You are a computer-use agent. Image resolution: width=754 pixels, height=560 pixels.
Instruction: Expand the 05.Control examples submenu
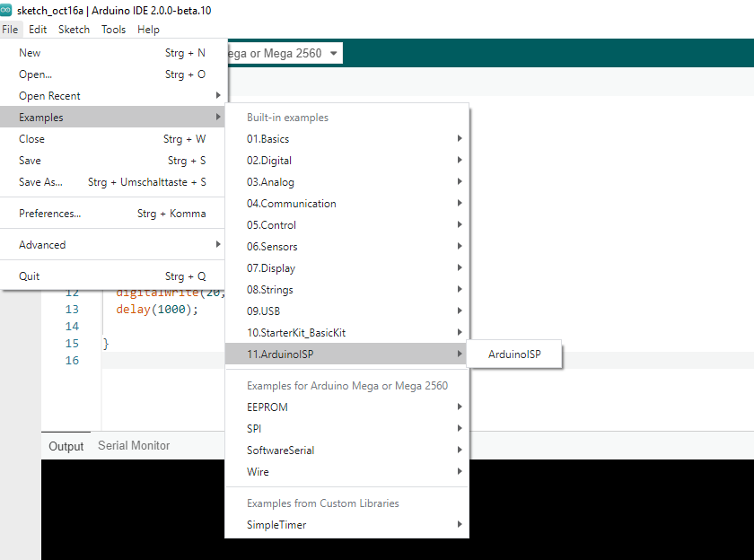(x=346, y=225)
